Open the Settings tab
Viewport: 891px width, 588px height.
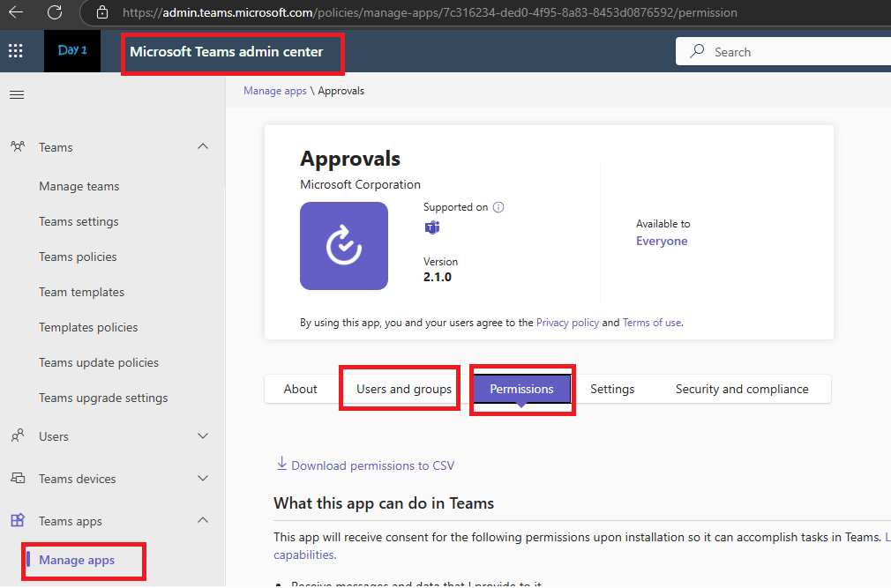point(612,389)
